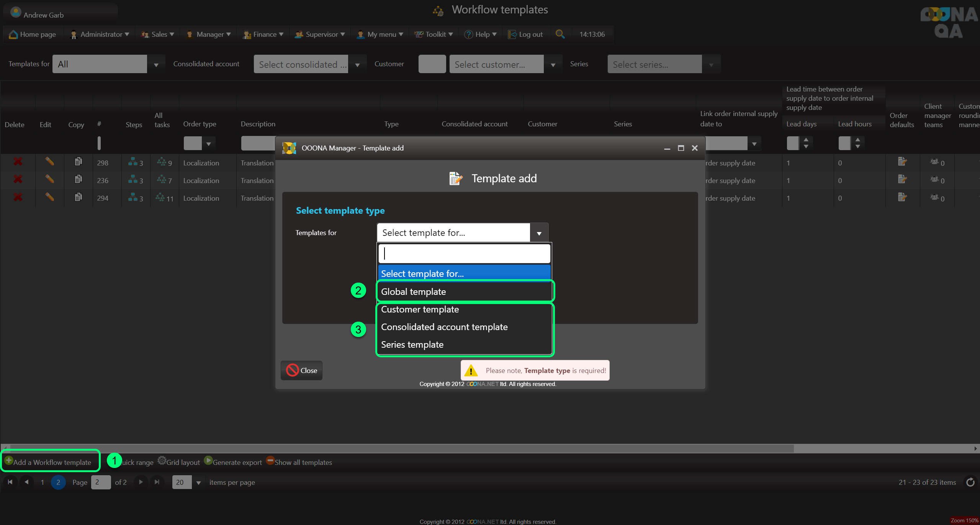Open the client manager teams icon for row 294
This screenshot has width=980, height=525.
tap(934, 197)
